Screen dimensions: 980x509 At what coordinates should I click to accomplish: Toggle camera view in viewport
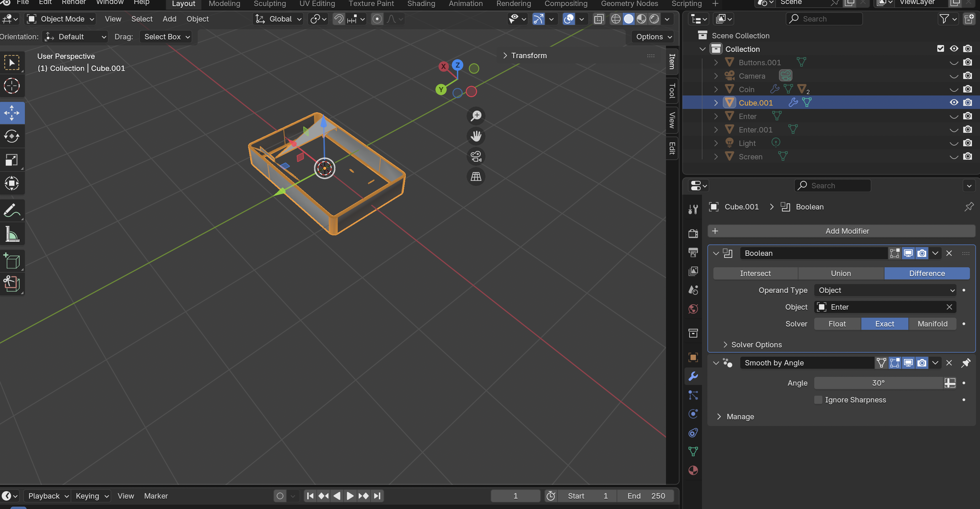pyautogui.click(x=476, y=156)
